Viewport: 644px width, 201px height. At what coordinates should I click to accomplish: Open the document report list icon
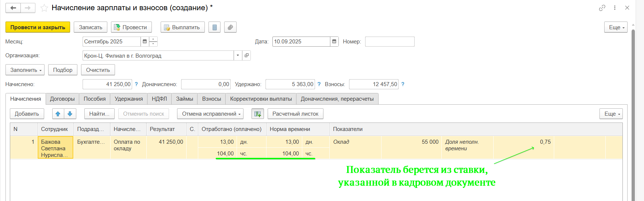point(214,27)
